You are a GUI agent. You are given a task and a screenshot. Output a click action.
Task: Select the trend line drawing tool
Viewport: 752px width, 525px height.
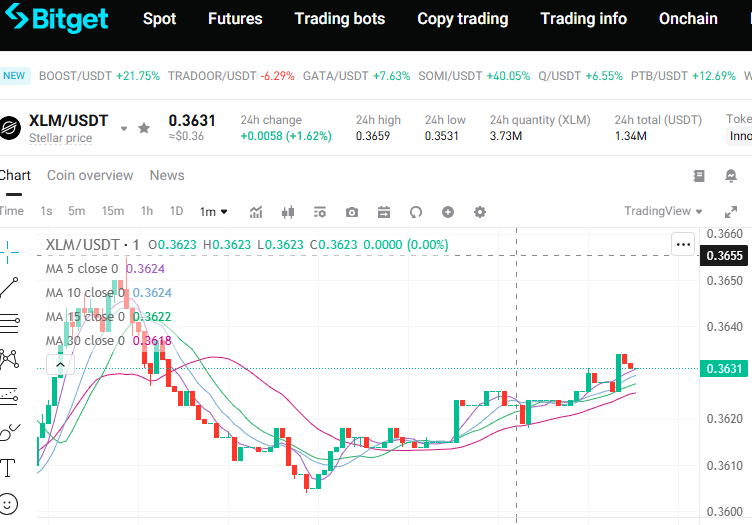(x=10, y=286)
